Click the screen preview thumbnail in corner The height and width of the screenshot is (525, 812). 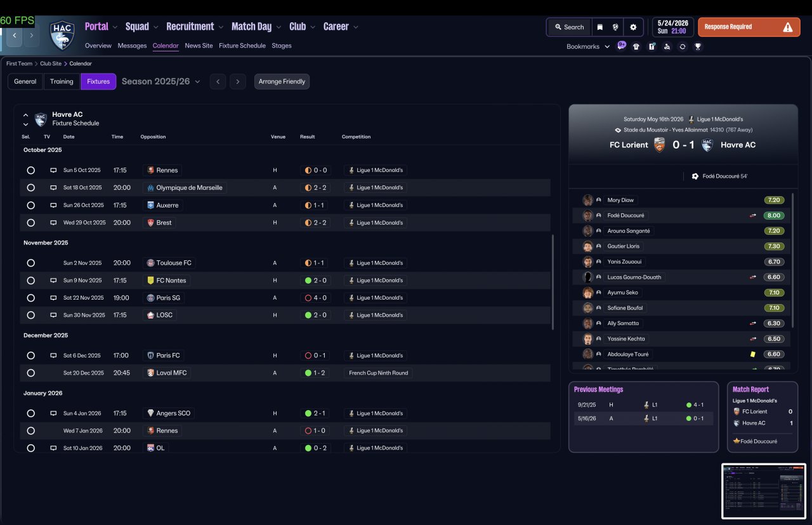tap(764, 491)
